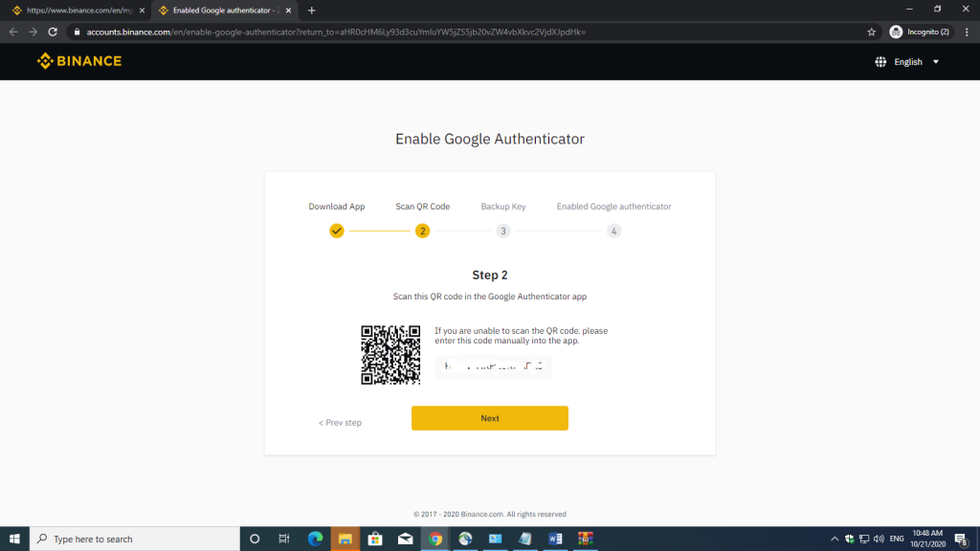Click the address bar URL
The image size is (980, 551).
pos(336,32)
